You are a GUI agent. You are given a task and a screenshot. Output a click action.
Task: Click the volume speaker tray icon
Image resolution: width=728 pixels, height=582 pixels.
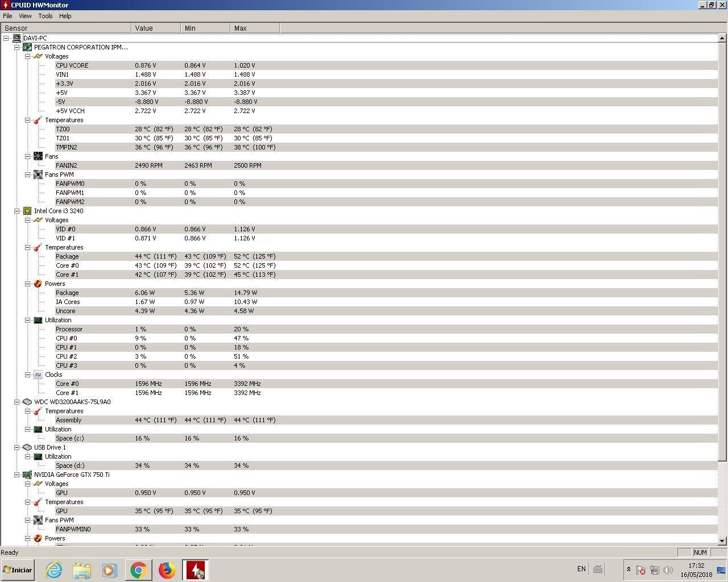pyautogui.click(x=668, y=569)
